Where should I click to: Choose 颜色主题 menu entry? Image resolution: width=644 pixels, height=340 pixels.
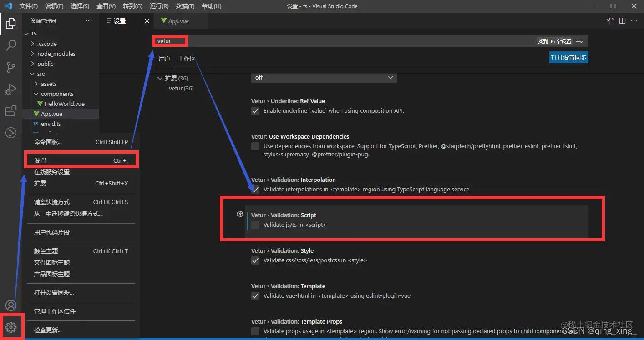[x=81, y=251]
